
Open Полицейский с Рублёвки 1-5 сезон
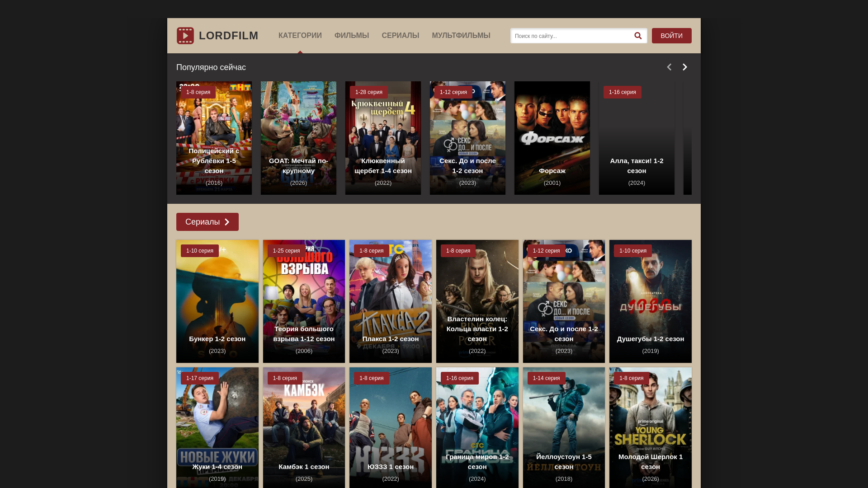214,138
